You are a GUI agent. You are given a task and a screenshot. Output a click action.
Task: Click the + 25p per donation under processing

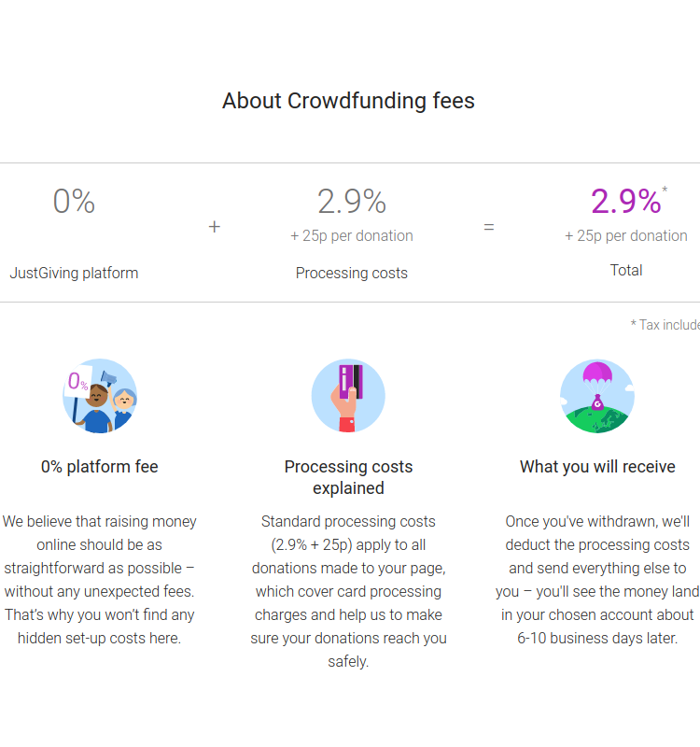pos(352,236)
